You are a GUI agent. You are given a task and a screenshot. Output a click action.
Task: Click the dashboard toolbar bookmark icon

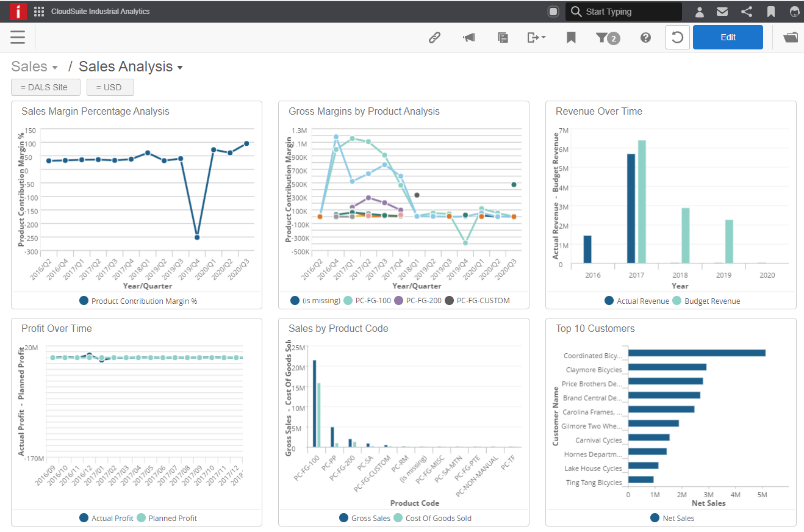coord(571,38)
